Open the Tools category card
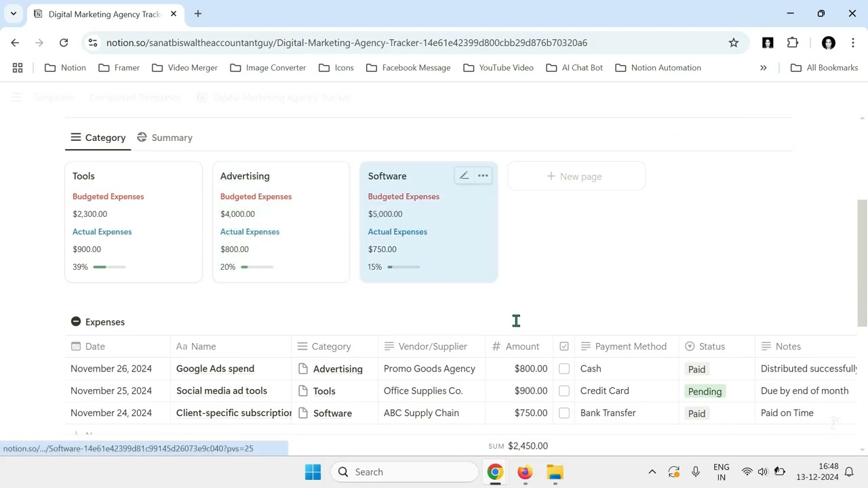The width and height of the screenshot is (868, 488). [x=134, y=222]
